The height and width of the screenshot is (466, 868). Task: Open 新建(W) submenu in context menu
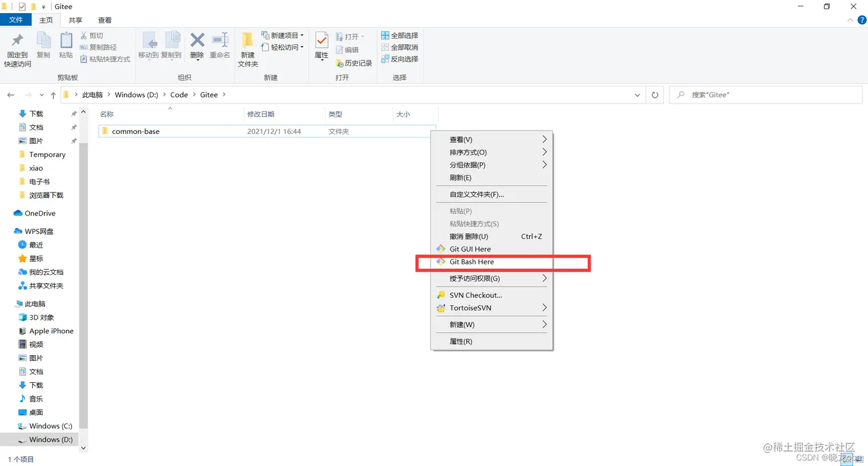[491, 324]
